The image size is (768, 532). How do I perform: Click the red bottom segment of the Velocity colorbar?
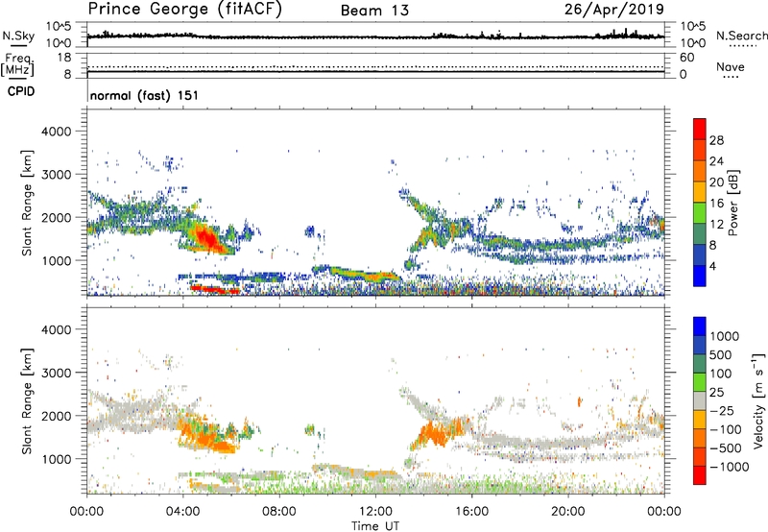pos(700,475)
